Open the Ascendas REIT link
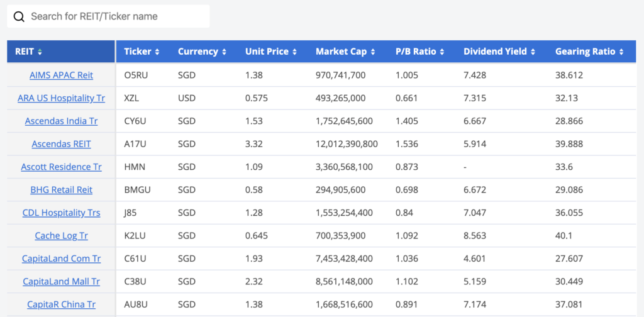644x317 pixels. [61, 144]
